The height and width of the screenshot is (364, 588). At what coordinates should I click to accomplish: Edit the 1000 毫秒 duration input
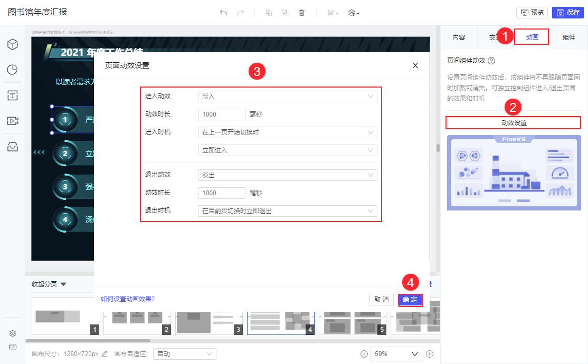pyautogui.click(x=221, y=114)
